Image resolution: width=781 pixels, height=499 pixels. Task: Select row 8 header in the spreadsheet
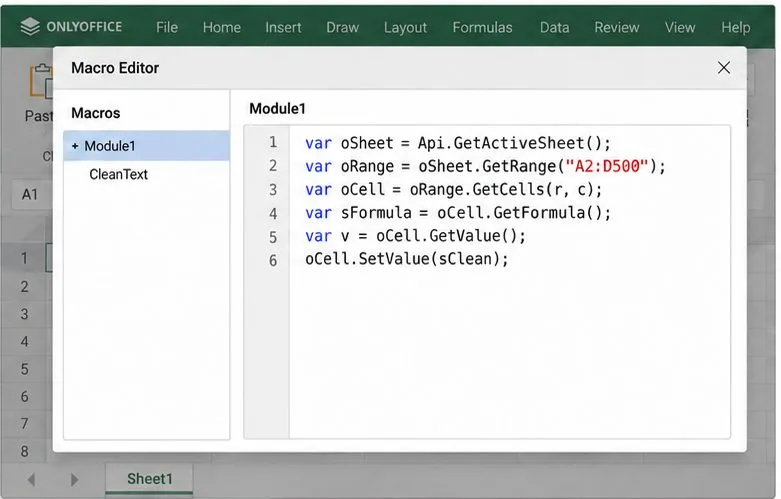(x=24, y=451)
